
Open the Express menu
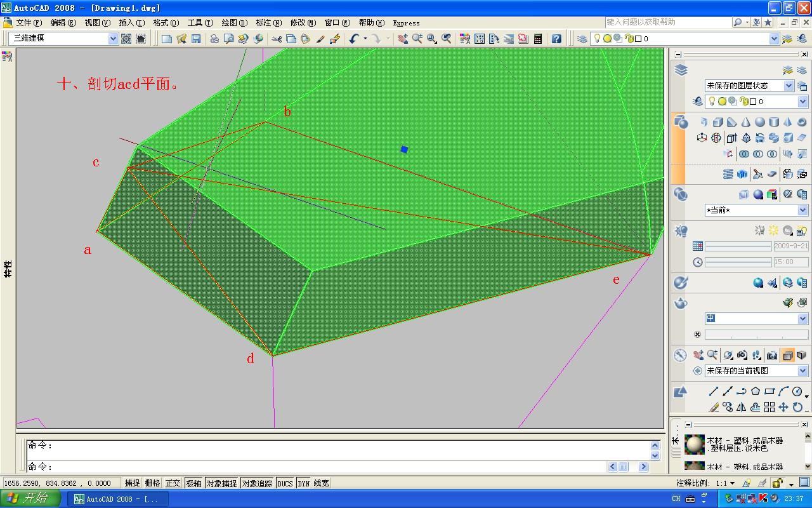click(x=406, y=23)
